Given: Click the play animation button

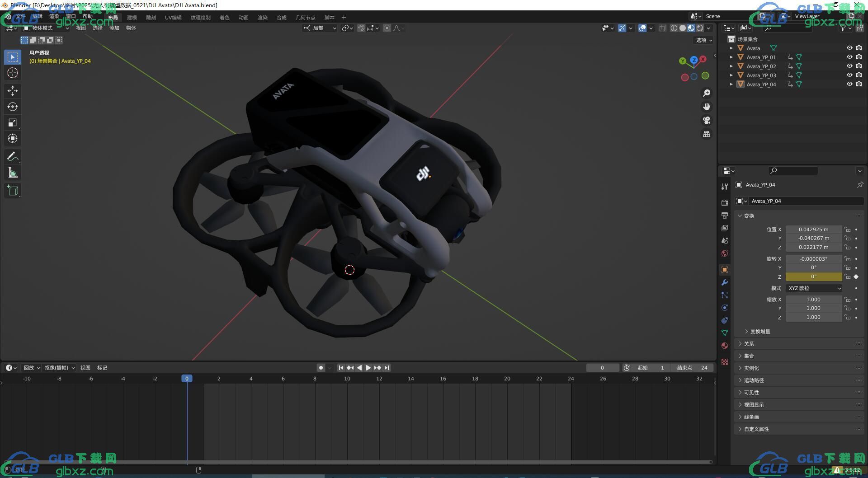Looking at the screenshot, I should (x=368, y=368).
